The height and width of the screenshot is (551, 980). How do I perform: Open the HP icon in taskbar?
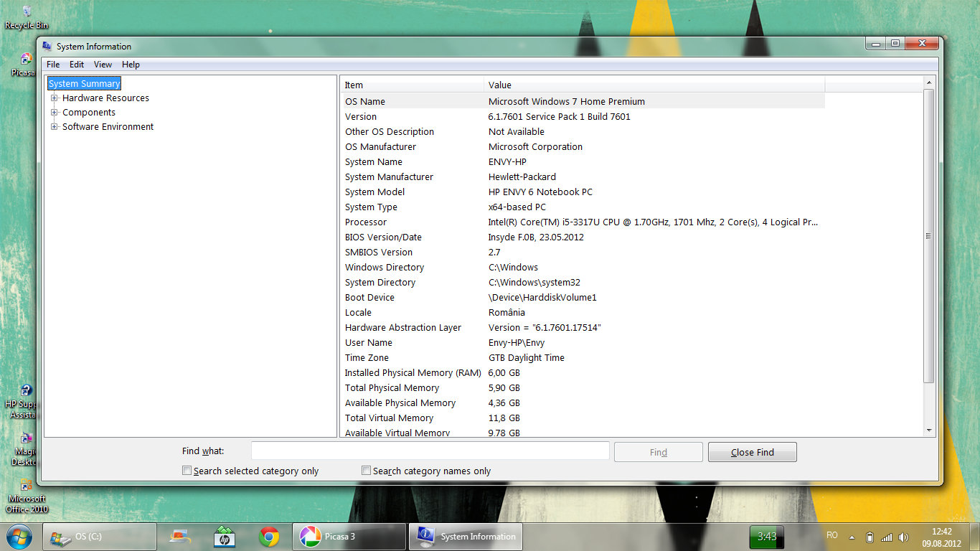click(x=225, y=536)
